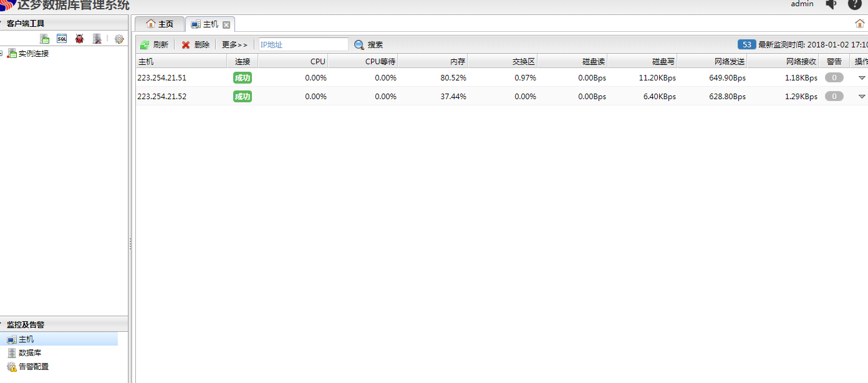
Task: Open the SQL editor tool icon
Action: 62,39
